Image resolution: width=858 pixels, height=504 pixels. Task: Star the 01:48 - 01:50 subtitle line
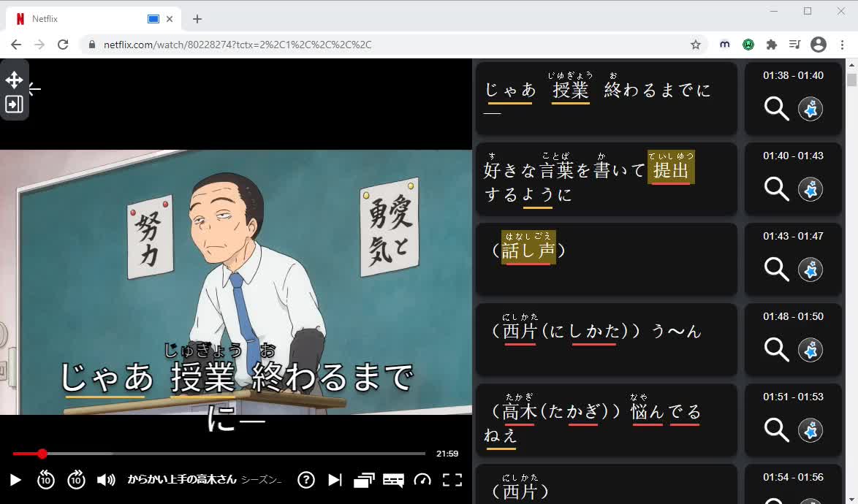tap(810, 350)
